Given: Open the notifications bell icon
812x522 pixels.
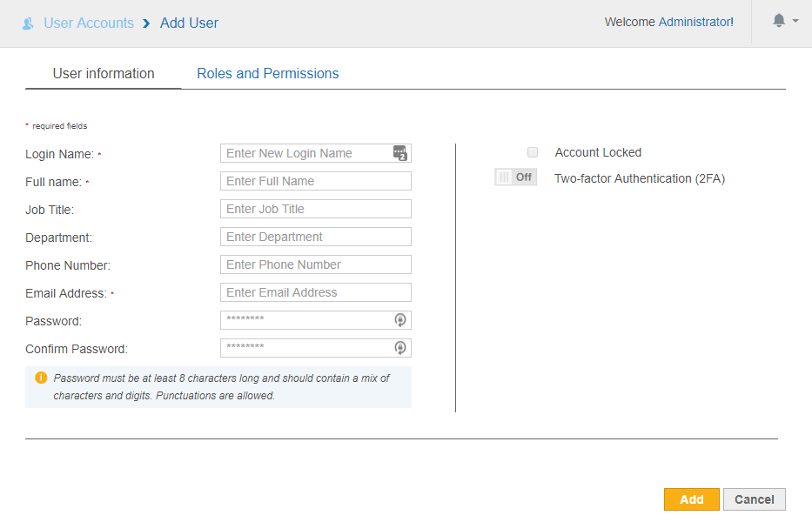Looking at the screenshot, I should tap(779, 21).
